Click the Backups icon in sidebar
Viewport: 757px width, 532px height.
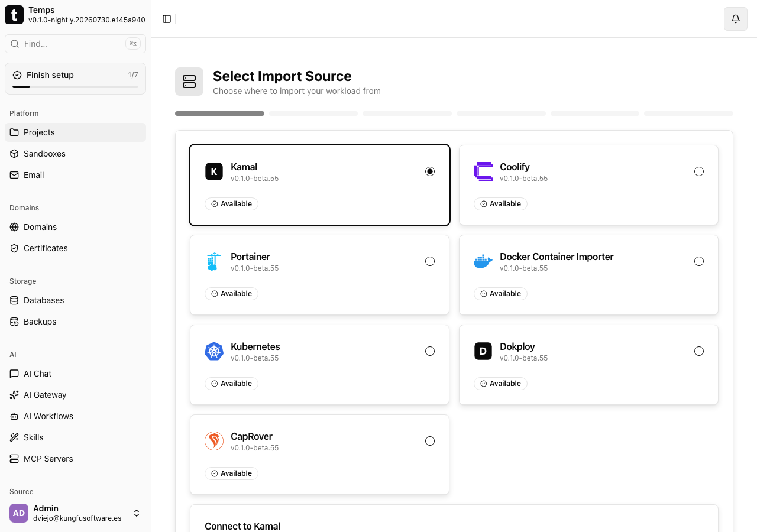(14, 322)
